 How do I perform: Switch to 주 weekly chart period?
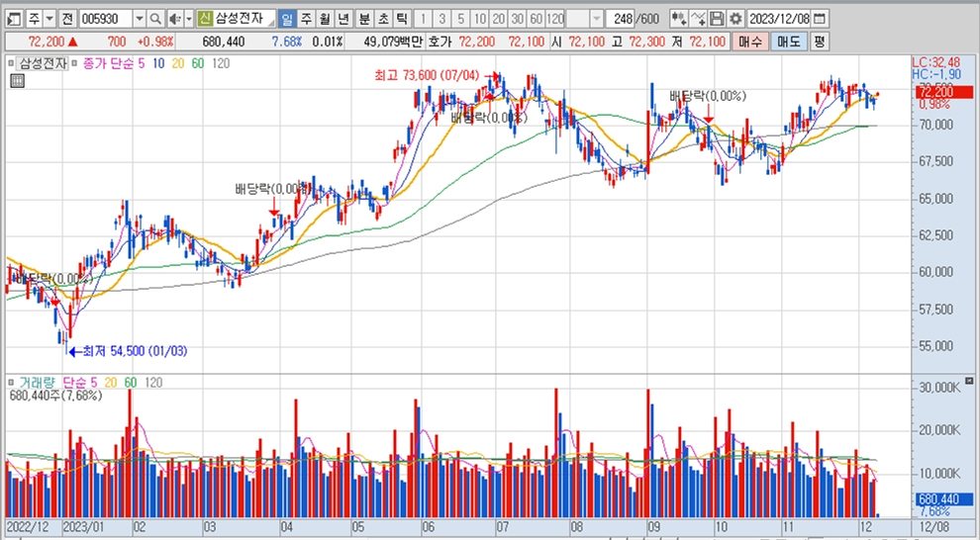coord(306,19)
